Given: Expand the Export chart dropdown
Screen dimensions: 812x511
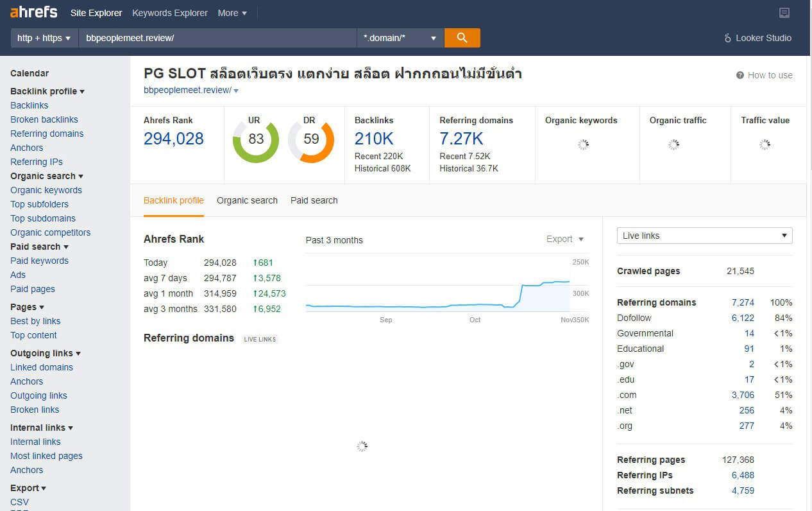Looking at the screenshot, I should [565, 239].
